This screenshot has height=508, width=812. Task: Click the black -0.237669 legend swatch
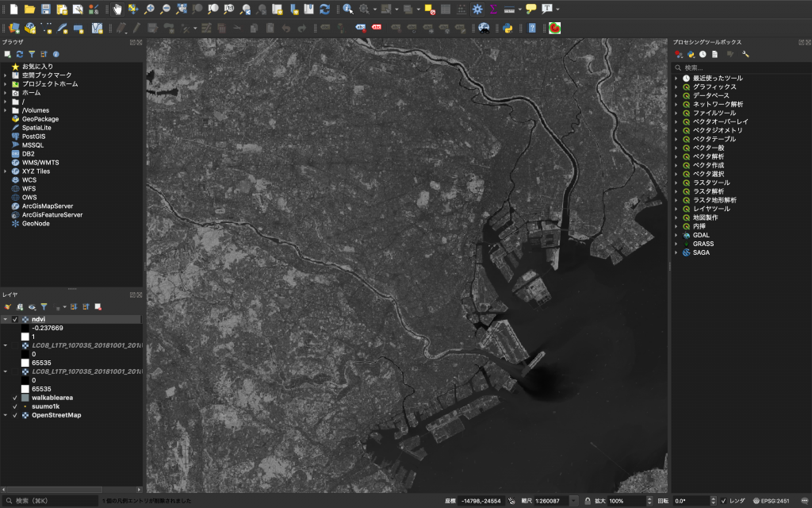coord(25,328)
